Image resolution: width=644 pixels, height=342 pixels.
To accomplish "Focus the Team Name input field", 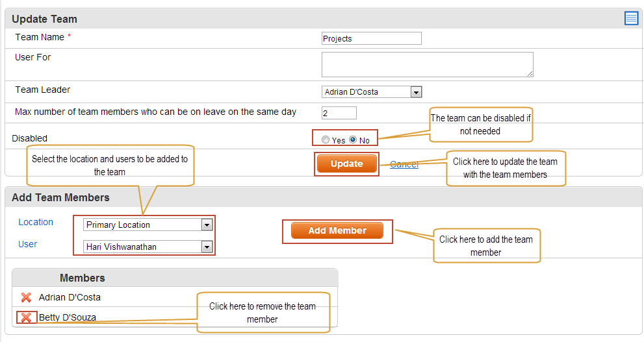I will 371,38.
